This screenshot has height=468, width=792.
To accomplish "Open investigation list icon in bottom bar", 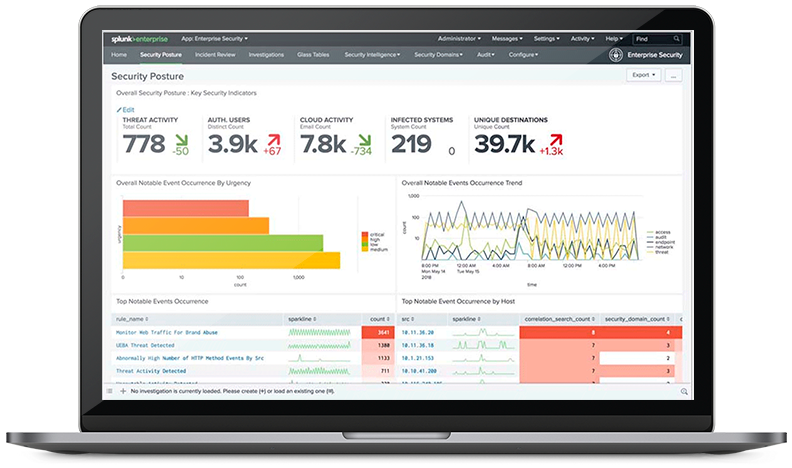I will click(110, 391).
